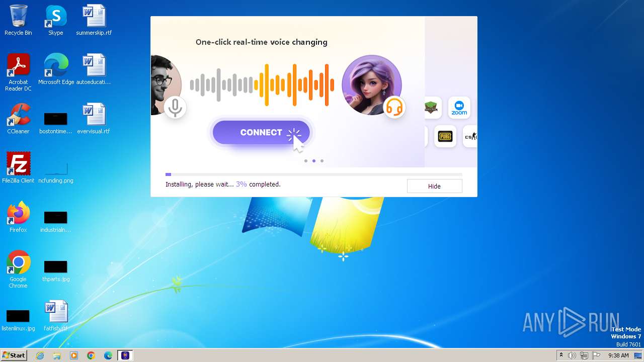Select the ncfunding.png image file
Image resolution: width=644 pixels, height=362 pixels.
point(56,172)
